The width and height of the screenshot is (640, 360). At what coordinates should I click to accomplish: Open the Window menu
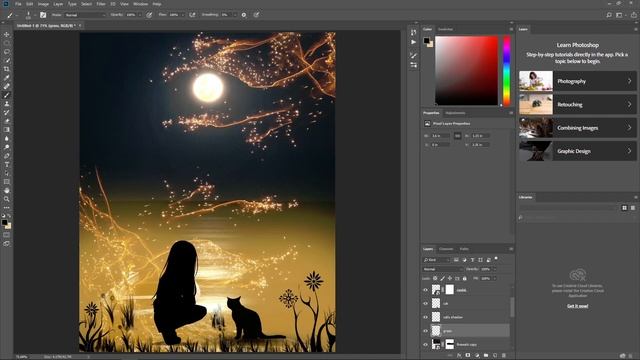[141, 4]
